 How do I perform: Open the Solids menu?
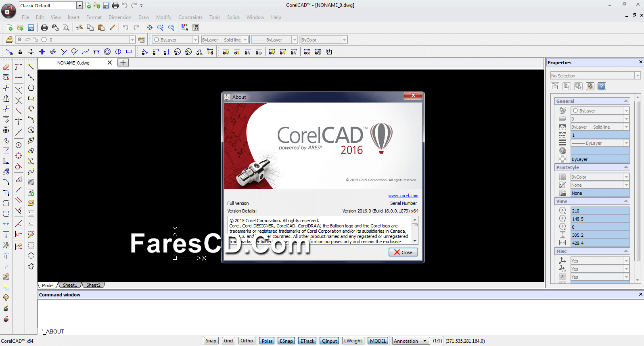pos(233,17)
